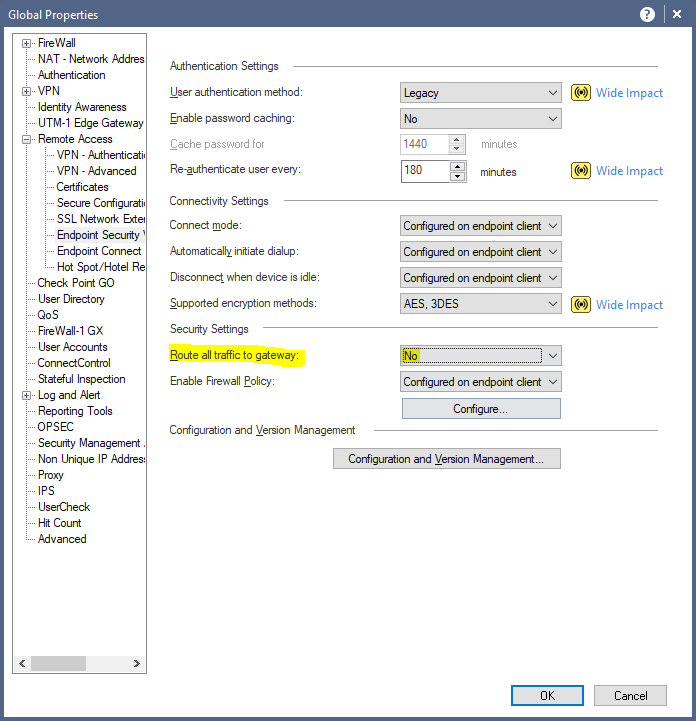Open the Supported encryption methods dropdown
696x721 pixels.
point(480,304)
